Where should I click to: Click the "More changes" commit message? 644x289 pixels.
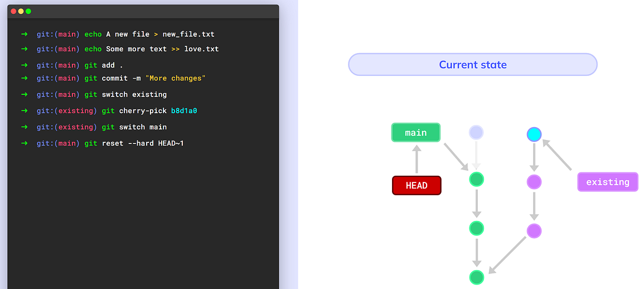[x=175, y=78]
